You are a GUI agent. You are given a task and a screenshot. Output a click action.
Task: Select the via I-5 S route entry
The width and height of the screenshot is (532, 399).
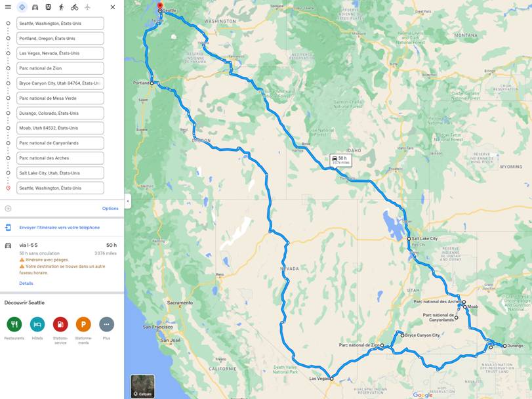(x=62, y=259)
